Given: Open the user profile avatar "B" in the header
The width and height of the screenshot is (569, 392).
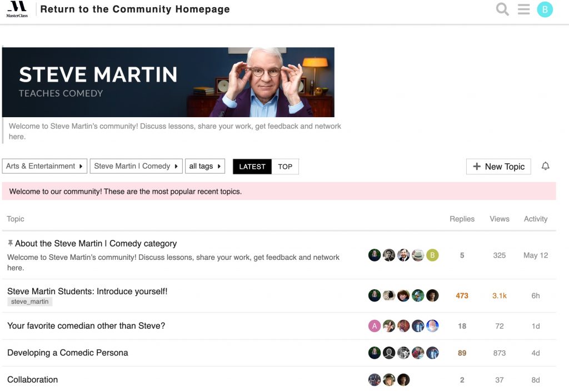Looking at the screenshot, I should click(x=545, y=9).
